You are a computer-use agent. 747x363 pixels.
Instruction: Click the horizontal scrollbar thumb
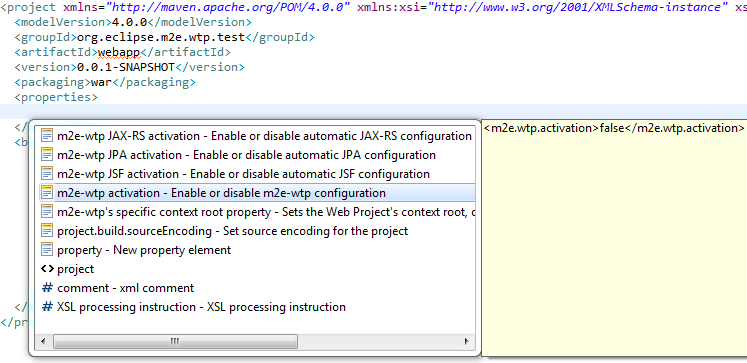pyautogui.click(x=175, y=341)
